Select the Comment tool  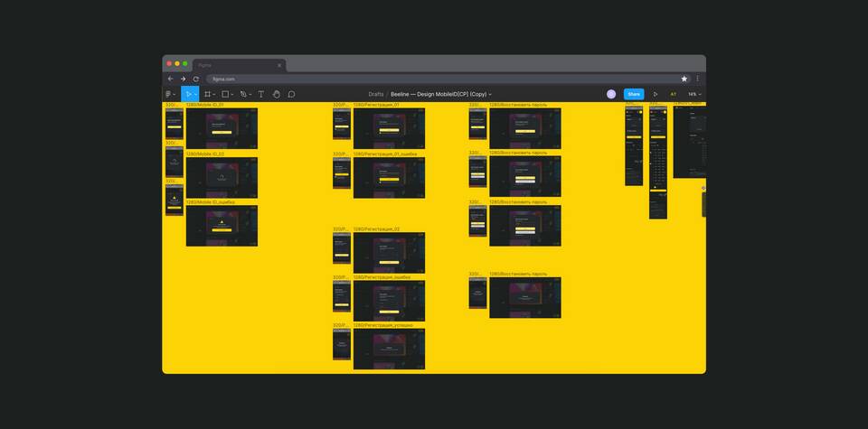pyautogui.click(x=291, y=94)
